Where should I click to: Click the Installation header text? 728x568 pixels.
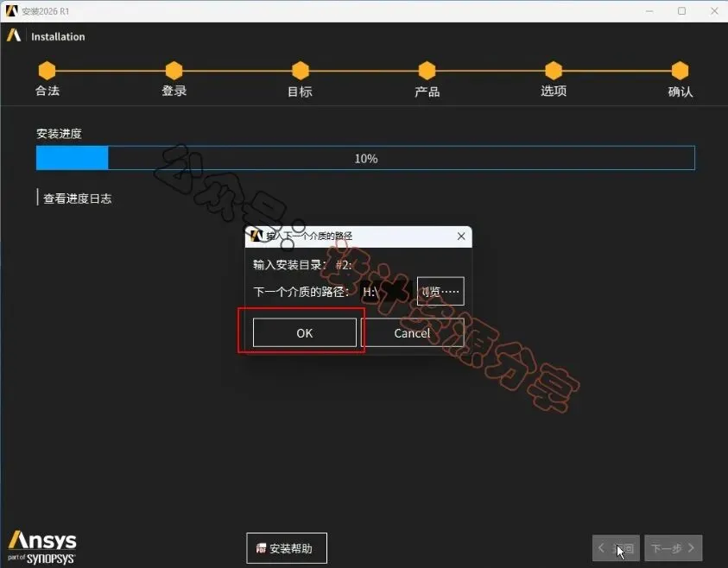(x=58, y=36)
